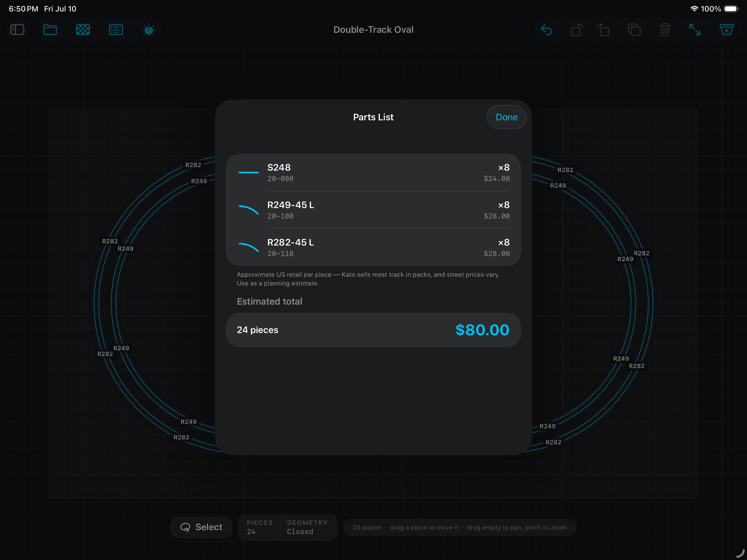Open the layouts folder icon
Screen dimensions: 747x560
coord(50,30)
